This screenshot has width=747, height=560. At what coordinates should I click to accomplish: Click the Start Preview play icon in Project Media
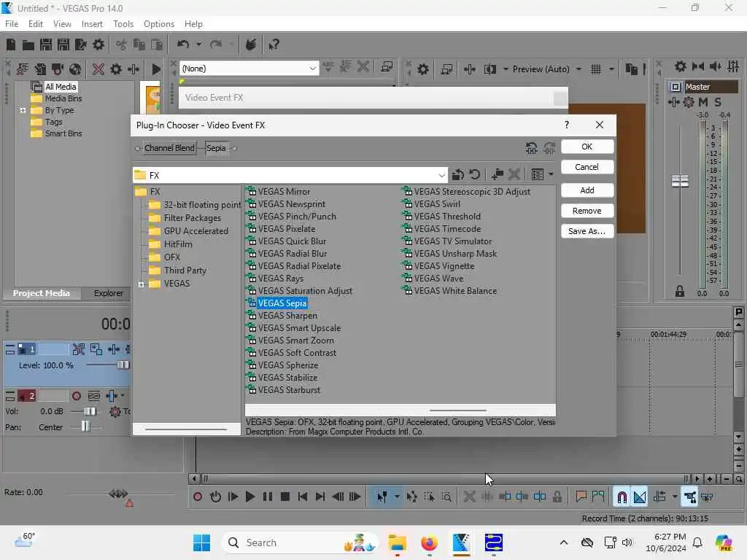click(x=156, y=69)
